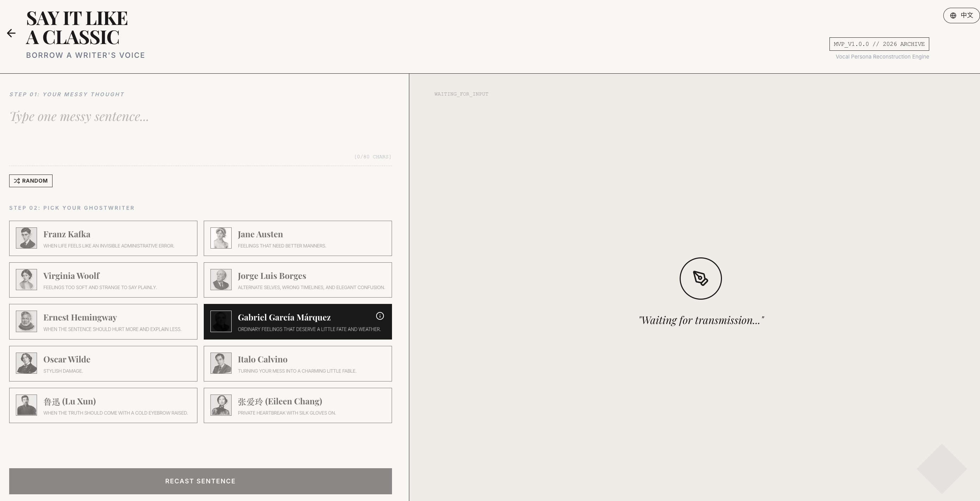This screenshot has width=980, height=501.
Task: Click the MVP_V1.0.0 archive badge
Action: (x=879, y=44)
